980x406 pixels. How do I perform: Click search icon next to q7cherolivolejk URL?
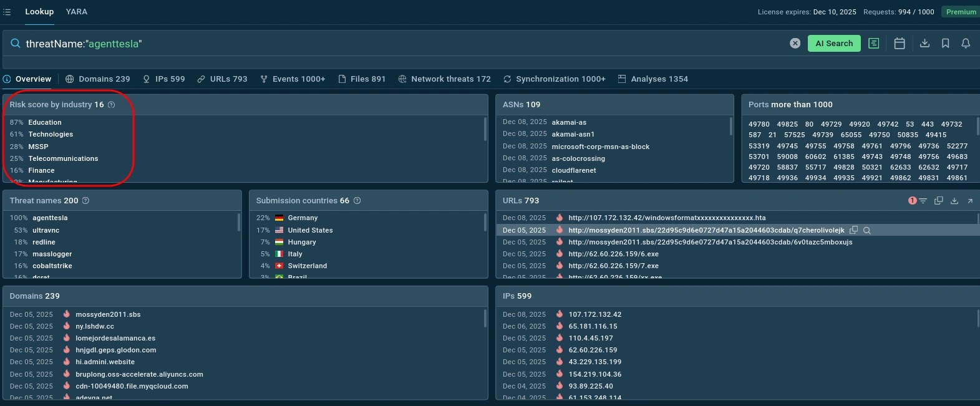[x=867, y=231]
